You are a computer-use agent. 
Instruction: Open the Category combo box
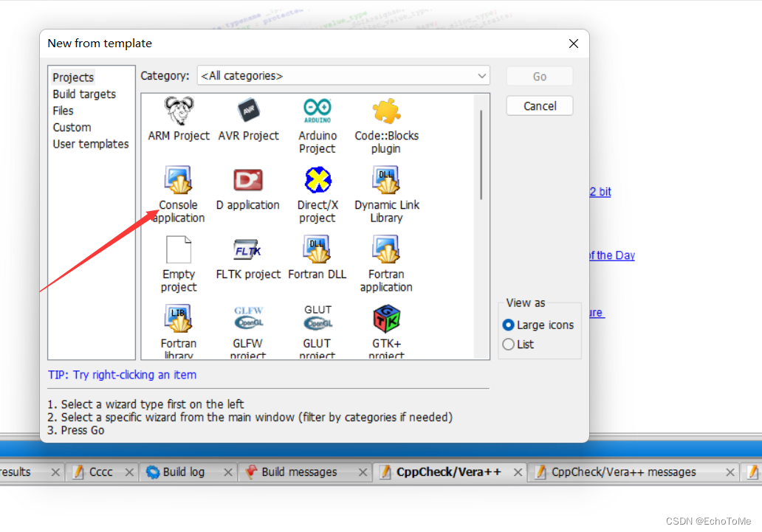click(x=343, y=76)
